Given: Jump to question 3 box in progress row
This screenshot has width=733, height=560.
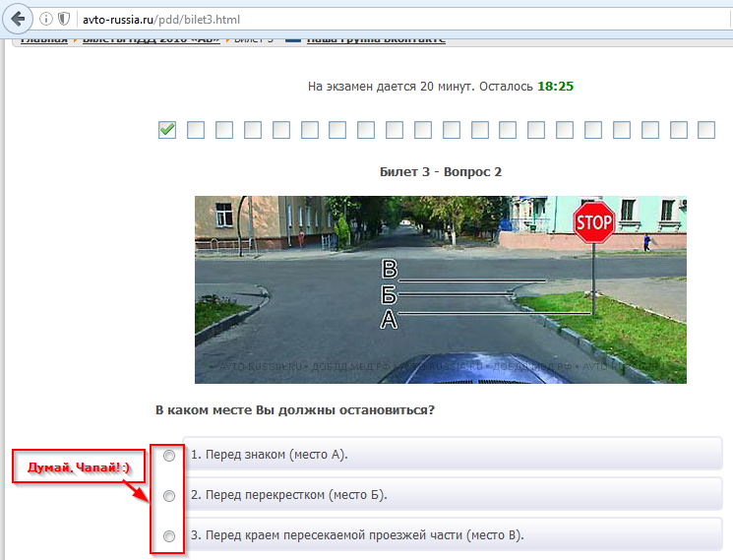Looking at the screenshot, I should click(224, 130).
